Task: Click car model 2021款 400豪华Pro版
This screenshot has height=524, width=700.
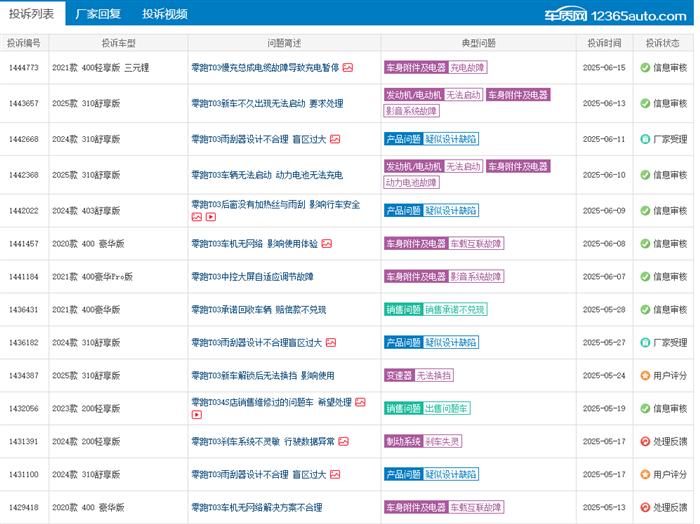Action: coord(92,276)
